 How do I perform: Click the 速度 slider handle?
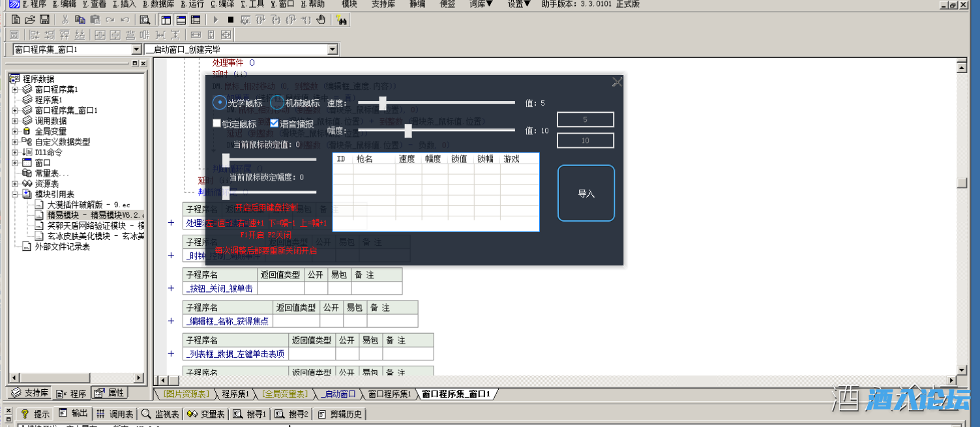pyautogui.click(x=383, y=103)
